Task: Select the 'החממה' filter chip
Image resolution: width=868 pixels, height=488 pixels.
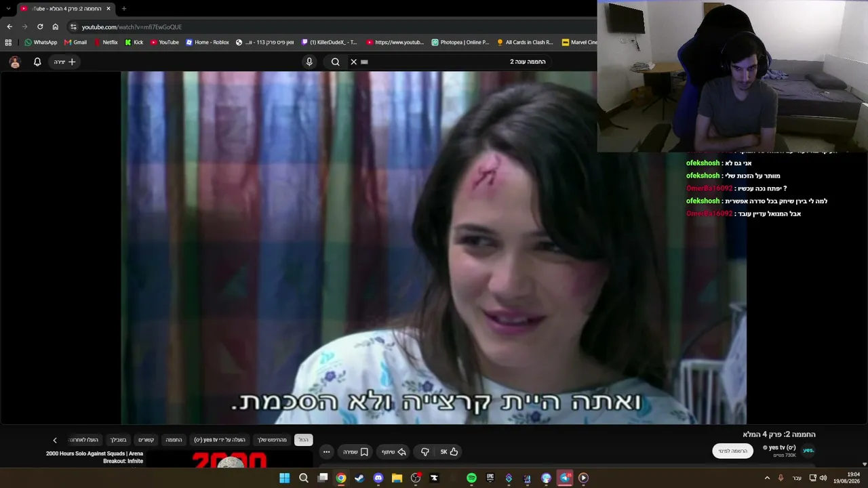Action: [x=174, y=440]
